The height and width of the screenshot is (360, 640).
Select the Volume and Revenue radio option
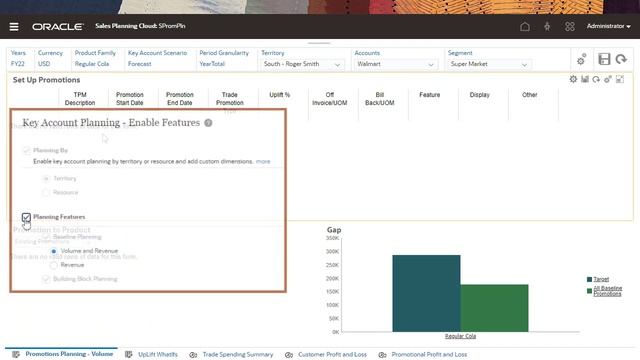pyautogui.click(x=53, y=251)
